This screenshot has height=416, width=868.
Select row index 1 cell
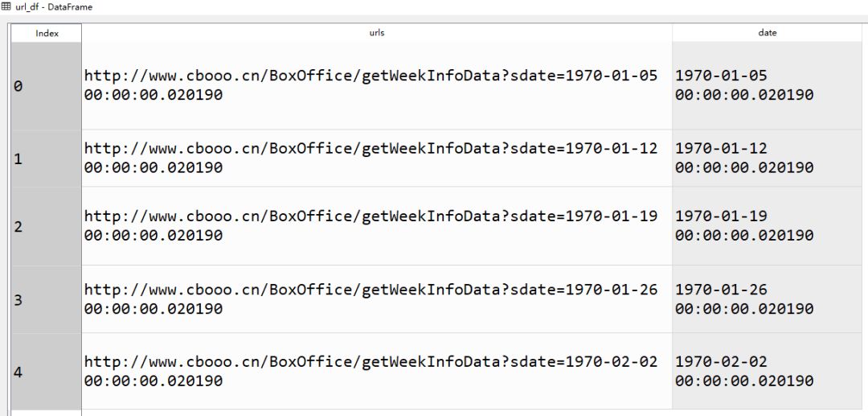pos(47,159)
